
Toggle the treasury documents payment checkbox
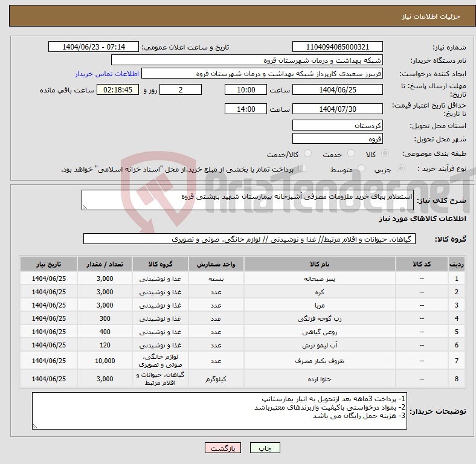pyautogui.click(x=303, y=169)
